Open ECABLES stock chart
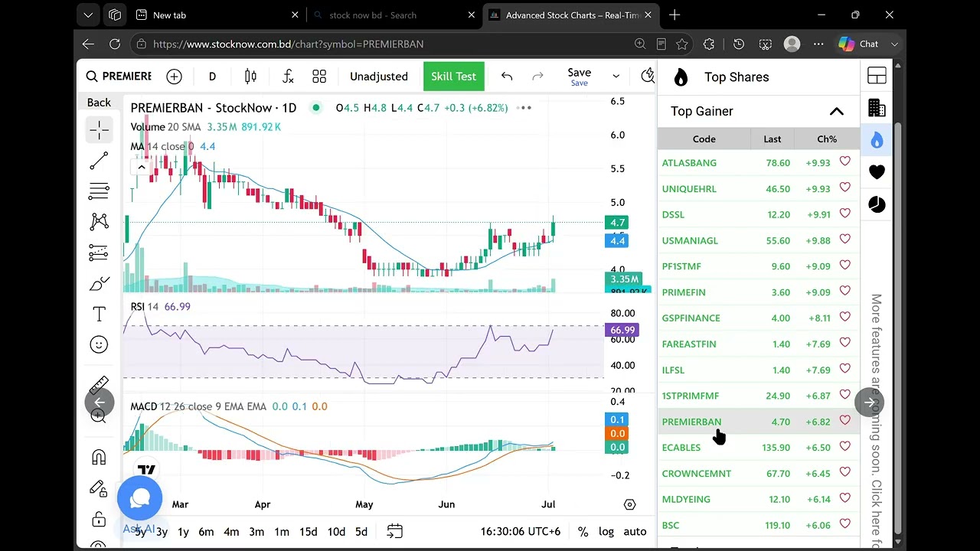980x551 pixels. tap(681, 448)
